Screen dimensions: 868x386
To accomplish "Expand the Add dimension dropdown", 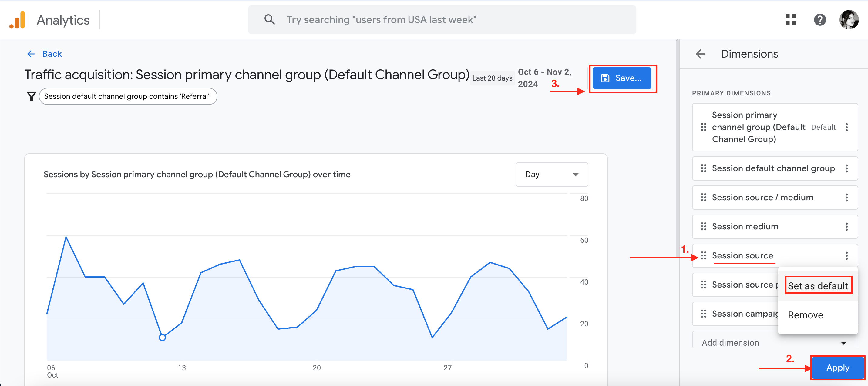I will 774,343.
